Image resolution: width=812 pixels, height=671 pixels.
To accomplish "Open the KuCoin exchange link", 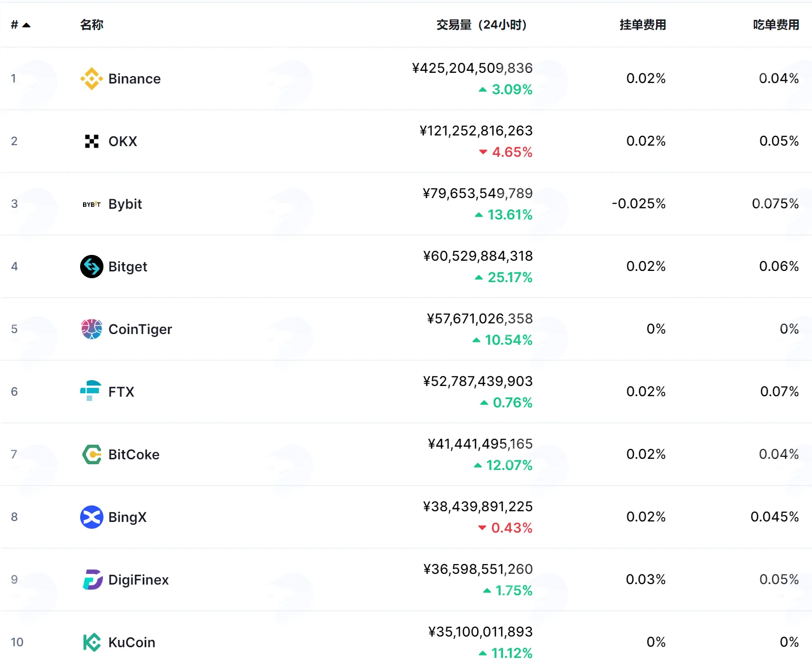I will [x=132, y=642].
